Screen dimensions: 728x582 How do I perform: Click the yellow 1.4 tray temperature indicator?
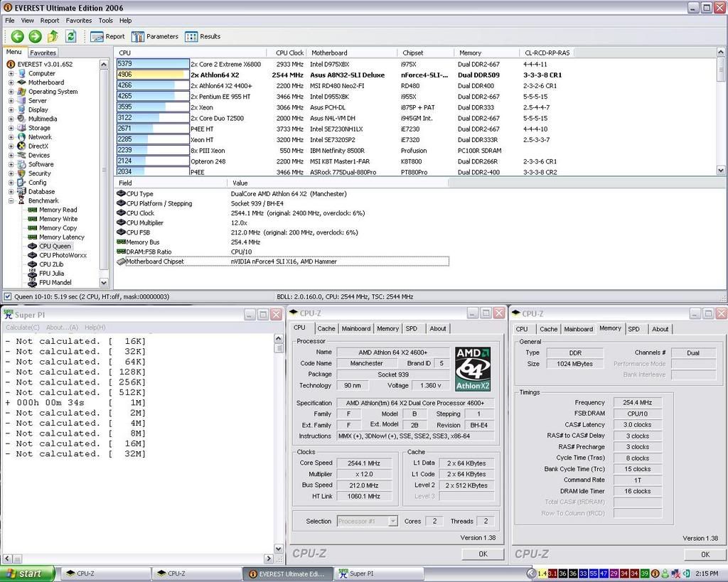click(542, 573)
